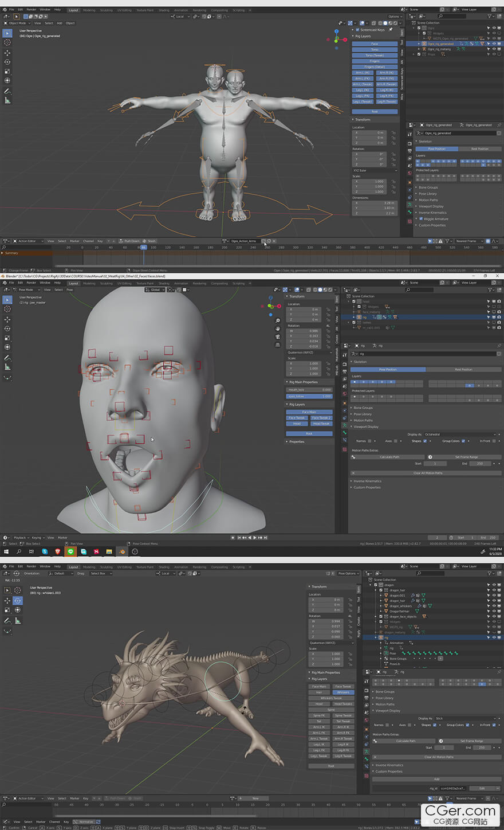Click the zoom magnifier icon in middle viewport

278,321
